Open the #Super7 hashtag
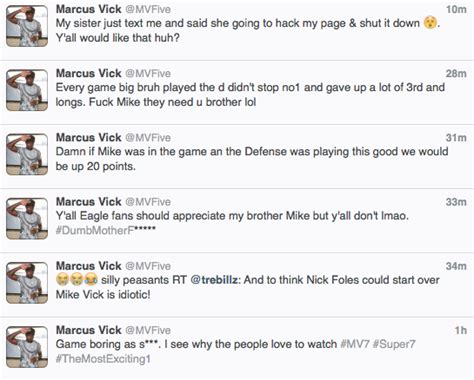474x380 pixels. [394, 344]
